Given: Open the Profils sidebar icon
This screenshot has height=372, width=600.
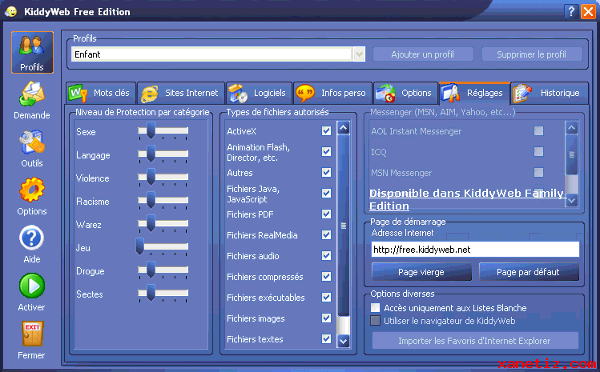Looking at the screenshot, I should 32,52.
